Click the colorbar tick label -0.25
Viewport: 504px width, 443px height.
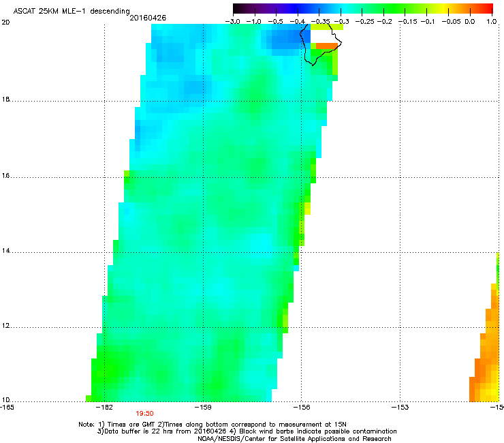365,22
